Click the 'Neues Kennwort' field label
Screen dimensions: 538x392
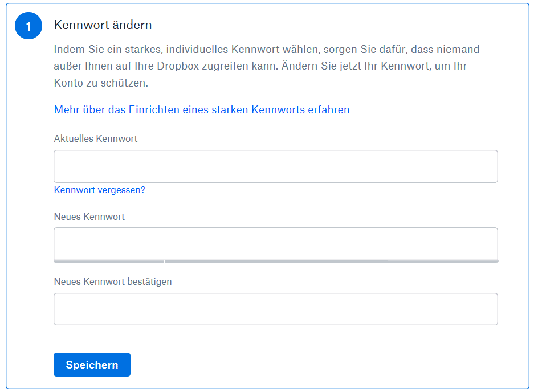89,217
